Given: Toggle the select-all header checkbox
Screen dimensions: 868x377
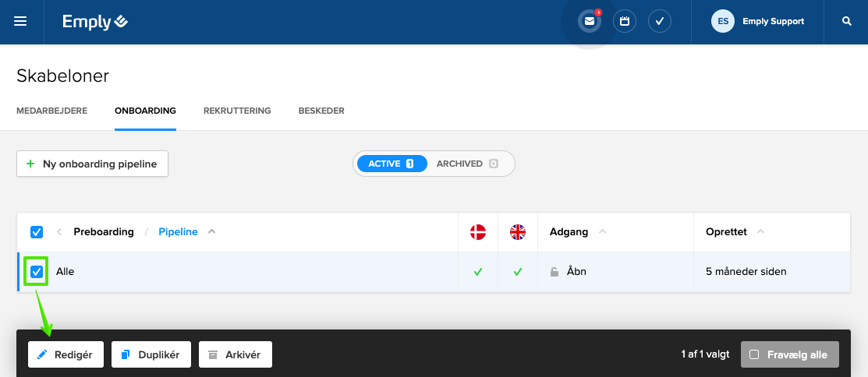Looking at the screenshot, I should click(37, 232).
